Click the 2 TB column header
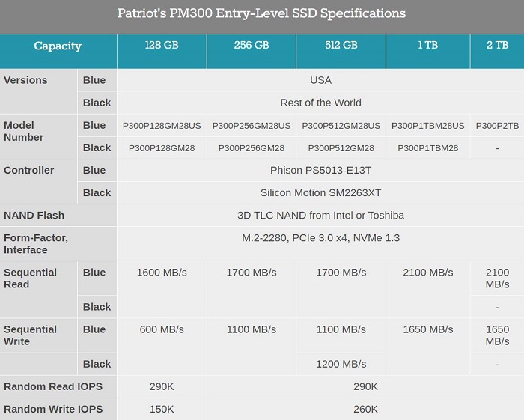This screenshot has height=420, width=524. (497, 46)
